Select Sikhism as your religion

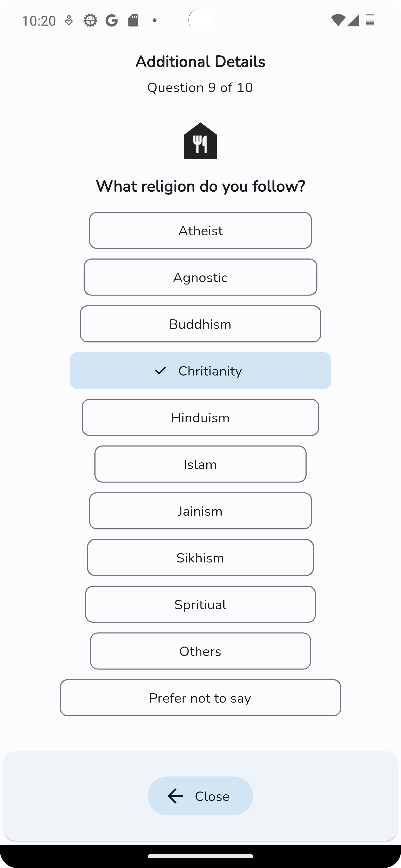click(x=200, y=558)
